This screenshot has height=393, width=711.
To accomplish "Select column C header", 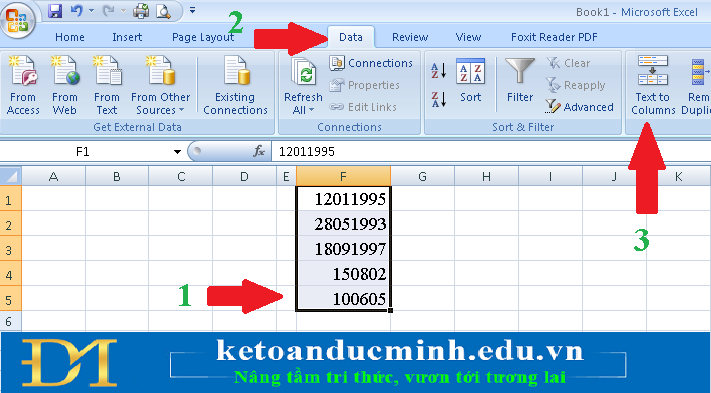I will [181, 176].
